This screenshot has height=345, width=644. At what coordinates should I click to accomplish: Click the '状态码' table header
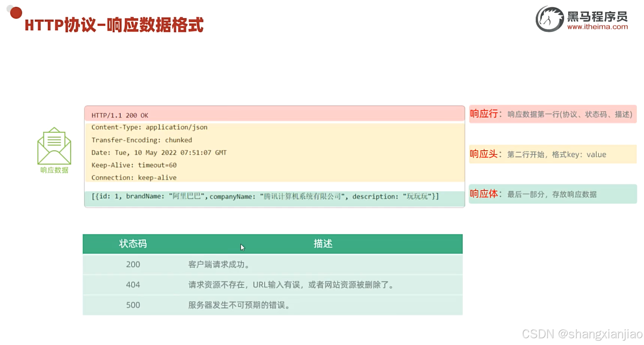133,244
